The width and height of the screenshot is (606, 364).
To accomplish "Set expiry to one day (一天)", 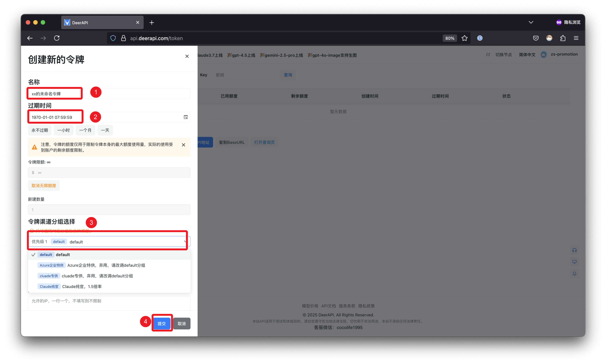I will pos(105,130).
